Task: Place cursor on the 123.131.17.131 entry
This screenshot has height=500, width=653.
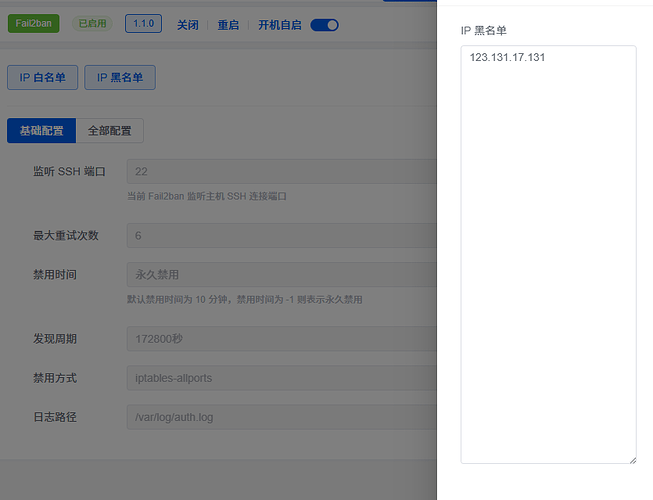Action: (x=507, y=58)
